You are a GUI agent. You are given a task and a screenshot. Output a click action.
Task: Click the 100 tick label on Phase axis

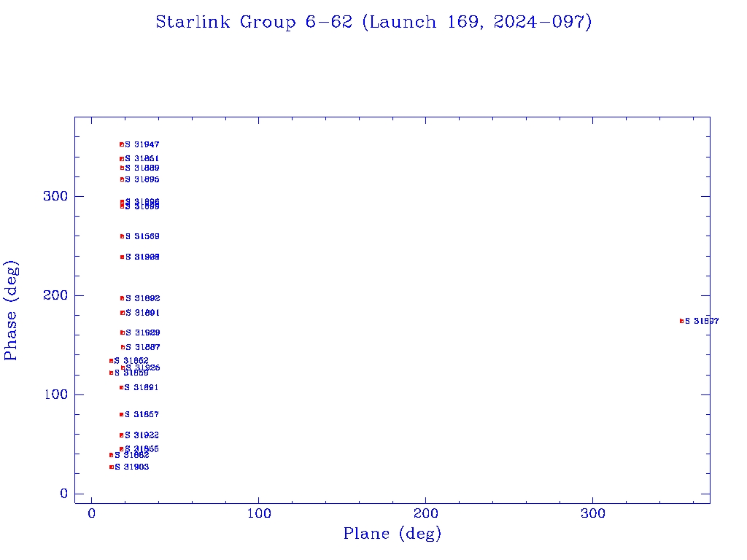(x=55, y=394)
